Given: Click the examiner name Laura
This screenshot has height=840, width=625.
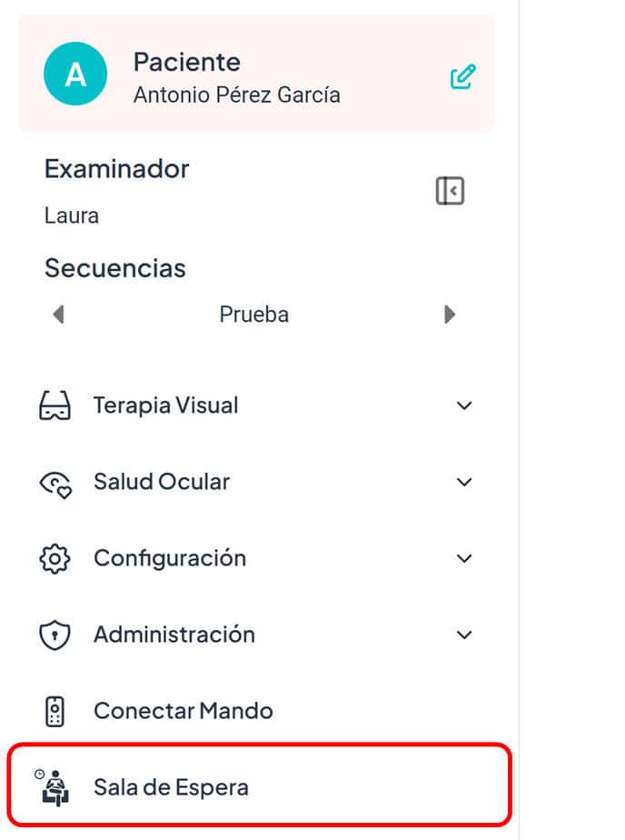Looking at the screenshot, I should pyautogui.click(x=72, y=215).
